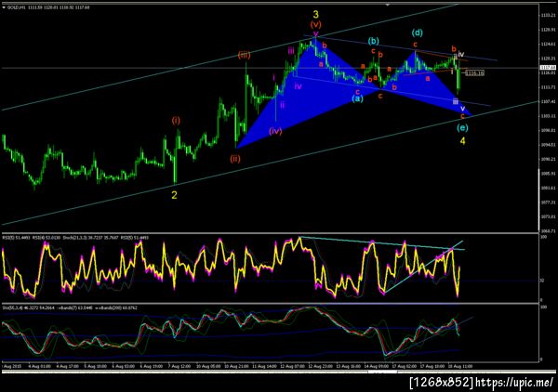Select the red wave label (iii)

pos(245,55)
